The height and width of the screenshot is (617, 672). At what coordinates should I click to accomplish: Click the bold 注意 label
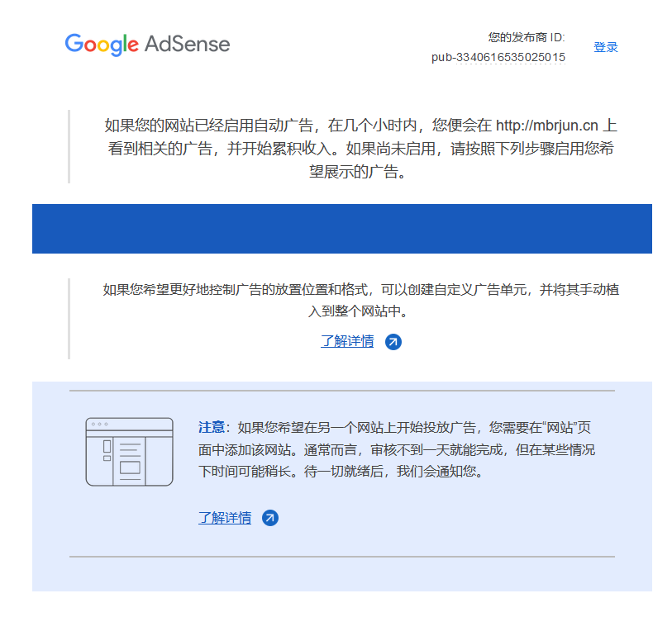tap(212, 427)
